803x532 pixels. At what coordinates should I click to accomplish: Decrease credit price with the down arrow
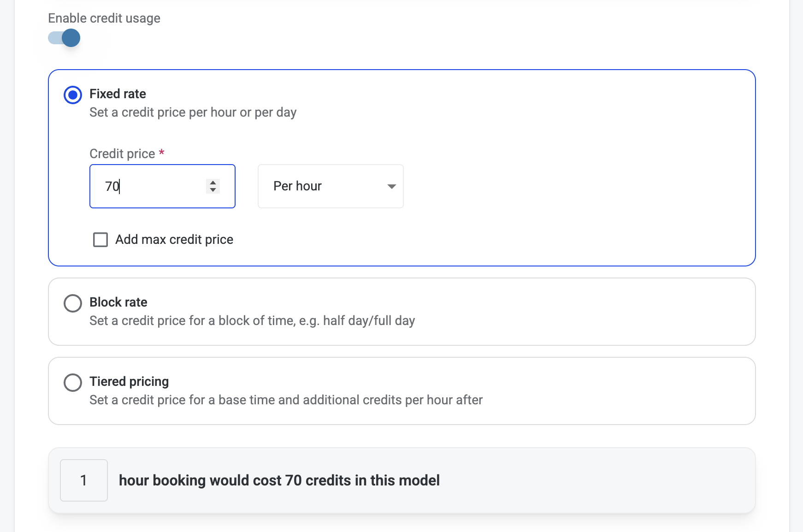coord(213,190)
